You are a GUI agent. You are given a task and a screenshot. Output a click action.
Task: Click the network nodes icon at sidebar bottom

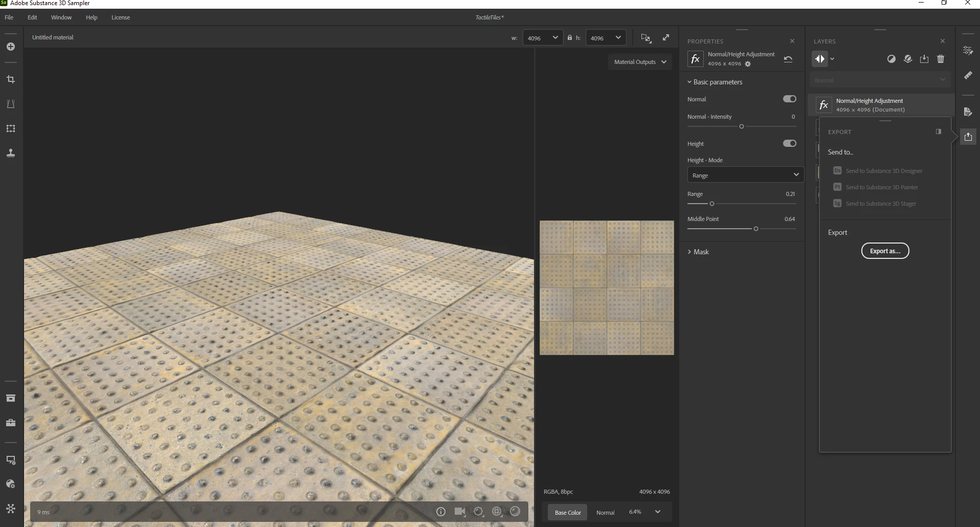pyautogui.click(x=11, y=509)
